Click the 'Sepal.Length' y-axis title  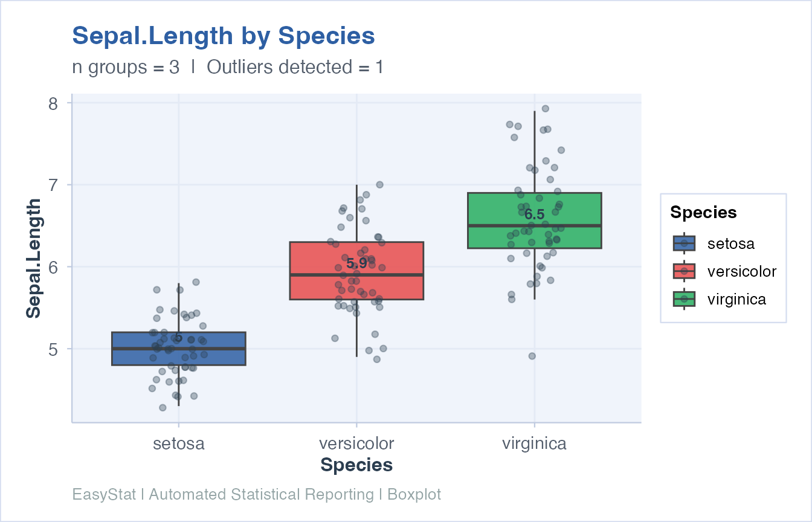[34, 258]
